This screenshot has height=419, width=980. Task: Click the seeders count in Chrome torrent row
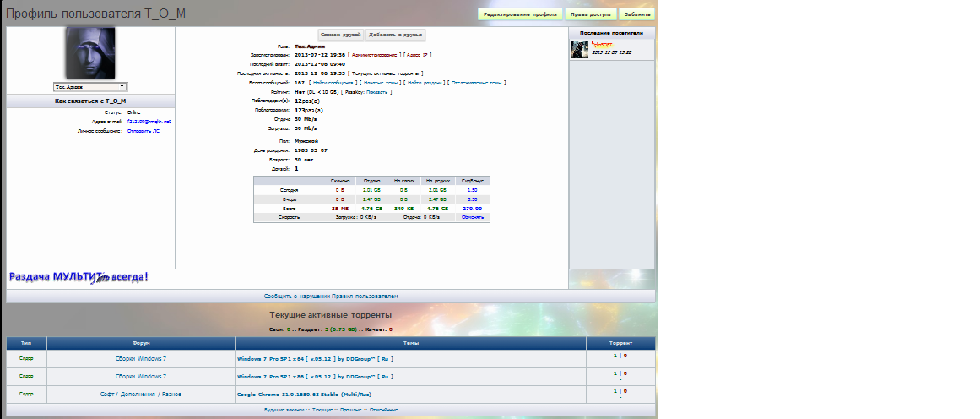point(615,391)
